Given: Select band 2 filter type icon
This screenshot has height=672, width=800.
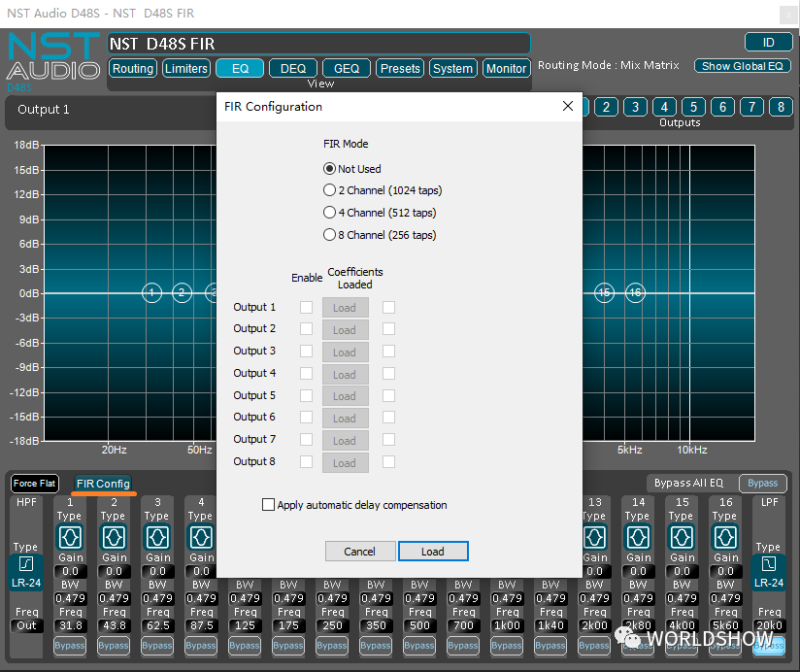Looking at the screenshot, I should click(114, 537).
